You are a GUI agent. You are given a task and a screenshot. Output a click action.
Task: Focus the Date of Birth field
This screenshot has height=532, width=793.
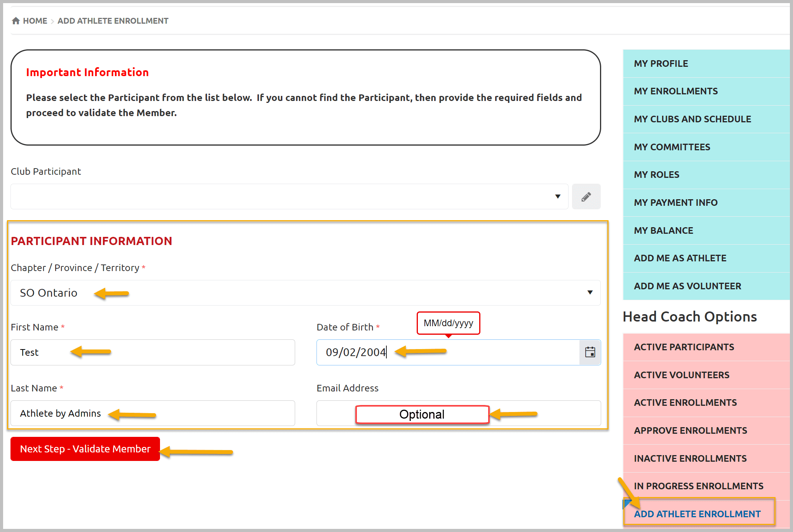[448, 352]
